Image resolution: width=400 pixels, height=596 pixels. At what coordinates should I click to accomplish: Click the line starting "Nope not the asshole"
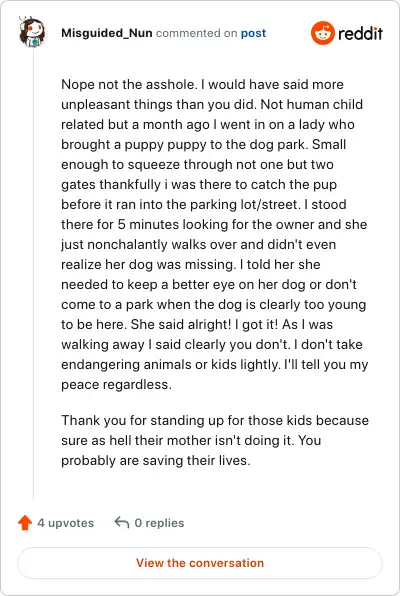click(202, 84)
